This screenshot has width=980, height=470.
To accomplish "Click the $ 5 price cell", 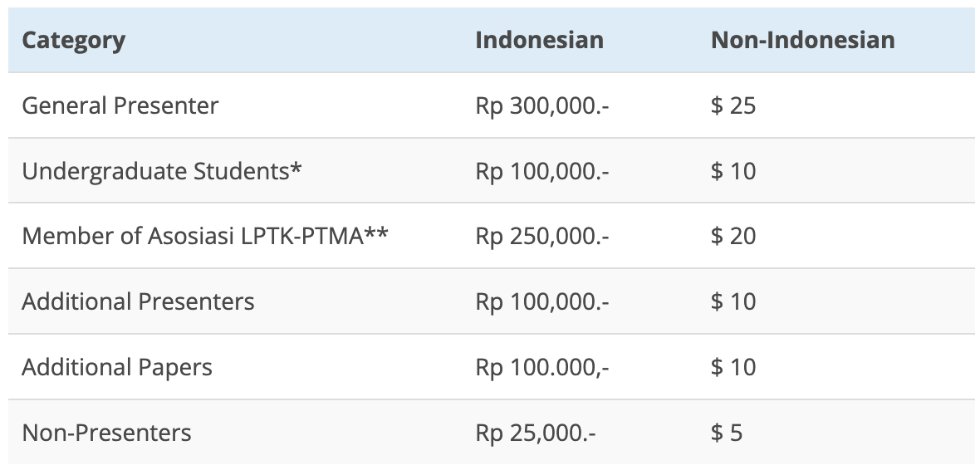I will tap(726, 433).
